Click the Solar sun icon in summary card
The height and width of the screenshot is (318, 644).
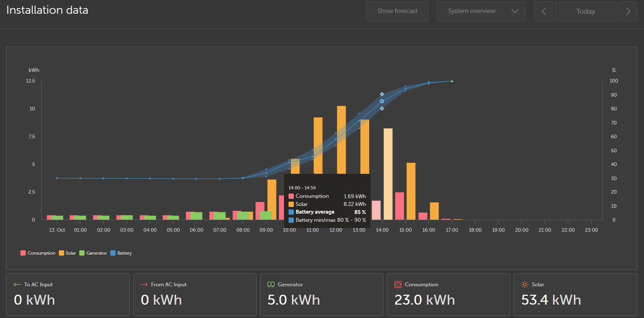[525, 285]
